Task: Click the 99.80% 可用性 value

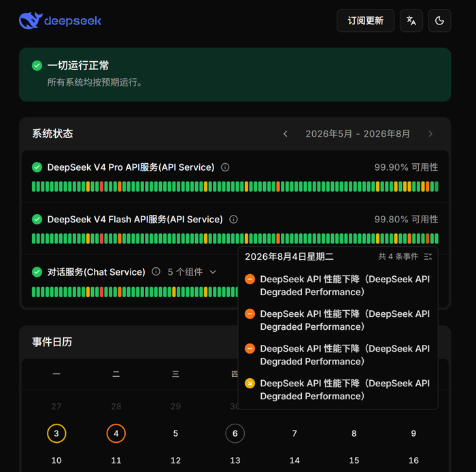Action: tap(406, 219)
